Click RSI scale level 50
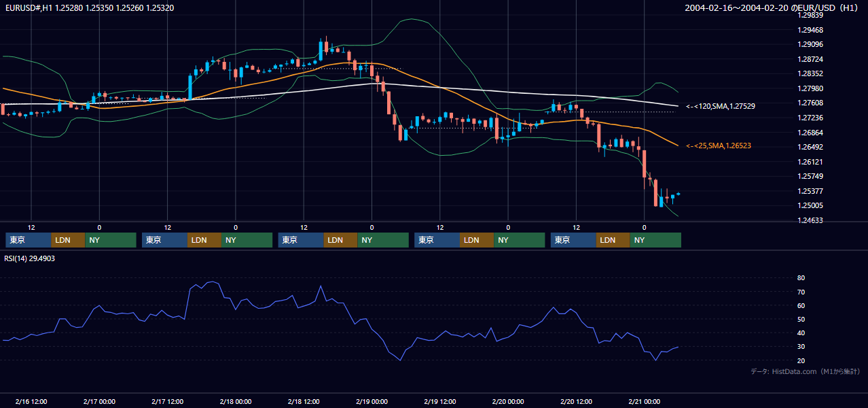The width and height of the screenshot is (868, 408). tap(801, 319)
